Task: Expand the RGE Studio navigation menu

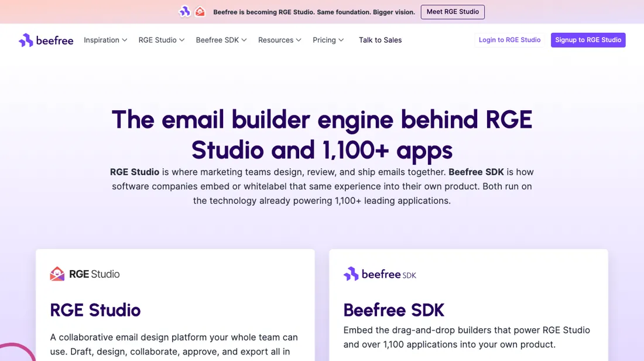Action: point(162,40)
